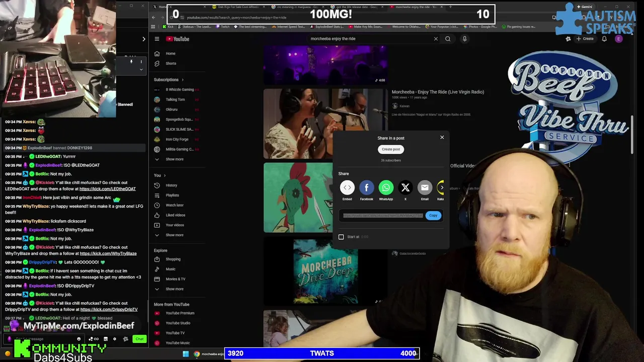Image resolution: width=644 pixels, height=362 pixels.
Task: Open Liked videos
Action: pos(176,215)
